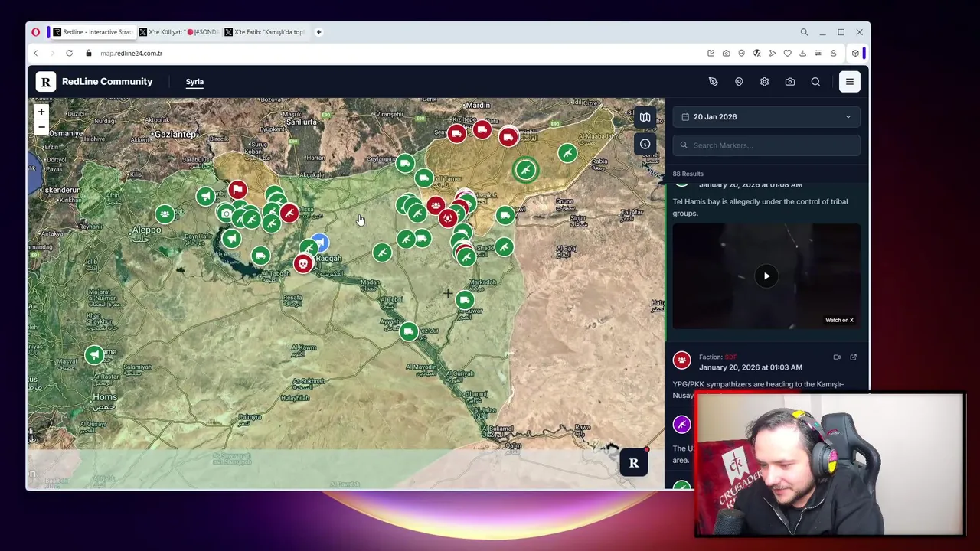Select the Syria tab in header
Viewport: 980px width, 551px height.
tap(194, 81)
